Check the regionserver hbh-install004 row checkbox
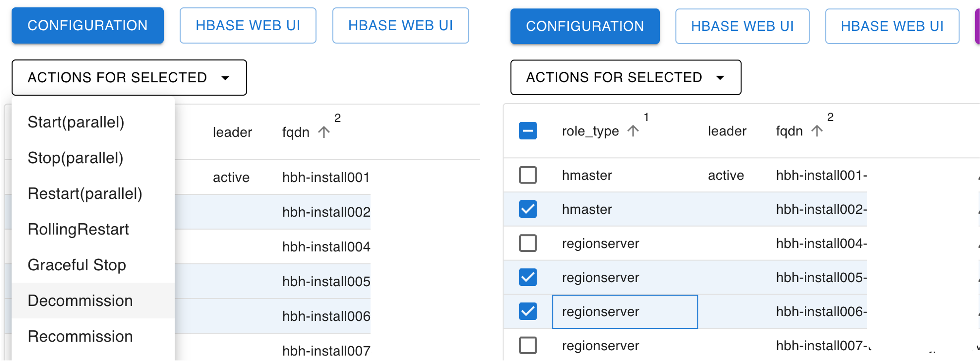This screenshot has width=980, height=361. [x=528, y=243]
